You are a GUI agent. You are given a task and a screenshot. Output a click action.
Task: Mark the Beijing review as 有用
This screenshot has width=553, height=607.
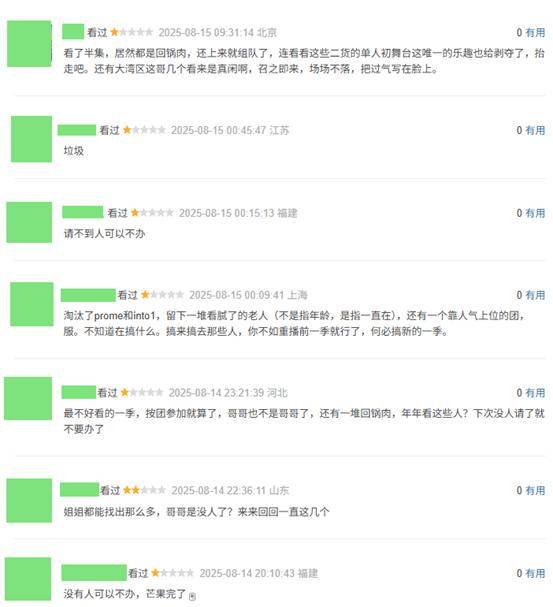(535, 33)
